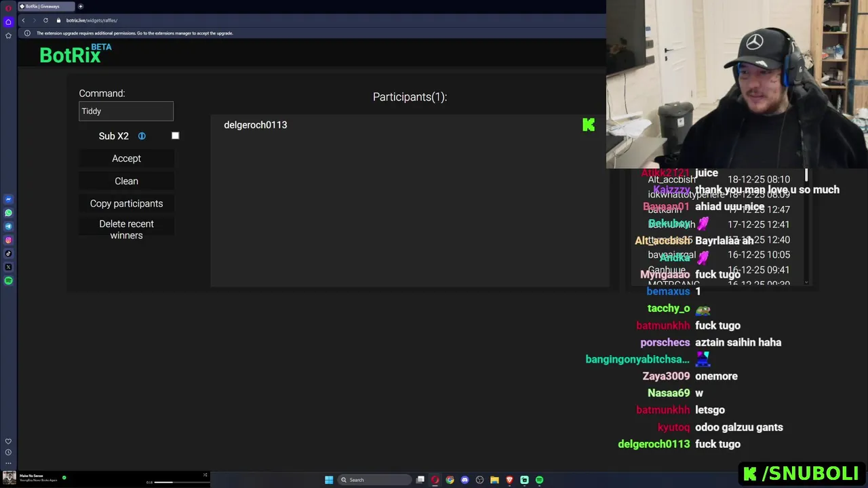Open the sidebar history clock icon
Screen dimensions: 868x488
click(8, 452)
